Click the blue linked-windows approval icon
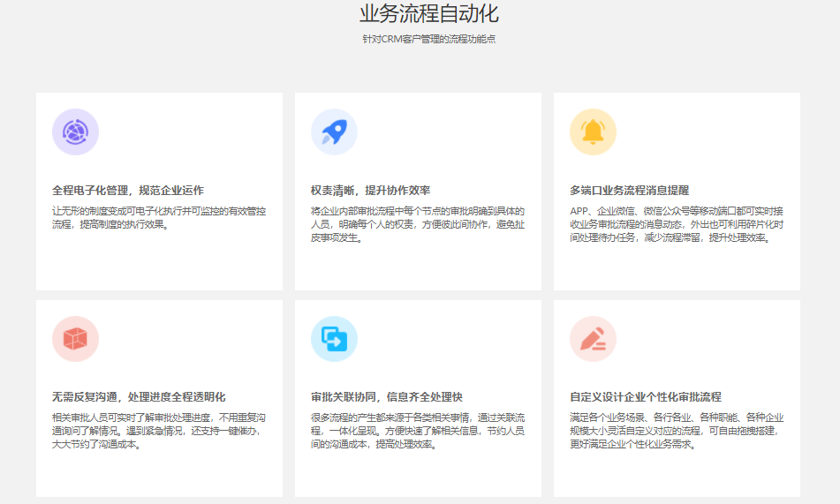This screenshot has height=504, width=840. point(334,339)
